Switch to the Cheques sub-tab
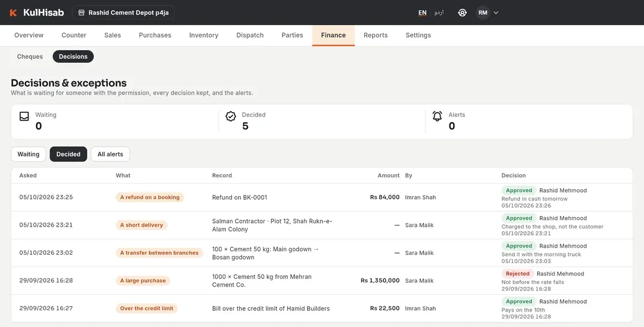The height and width of the screenshot is (327, 644). [30, 57]
